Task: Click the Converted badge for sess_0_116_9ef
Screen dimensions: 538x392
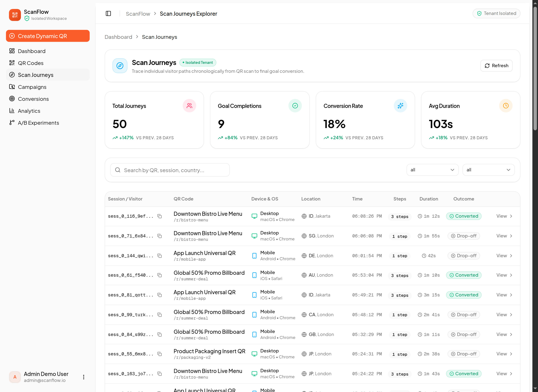Action: point(464,216)
